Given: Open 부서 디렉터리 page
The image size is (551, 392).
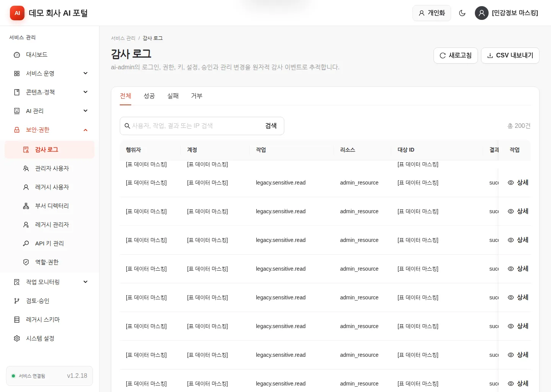Looking at the screenshot, I should tap(50, 206).
